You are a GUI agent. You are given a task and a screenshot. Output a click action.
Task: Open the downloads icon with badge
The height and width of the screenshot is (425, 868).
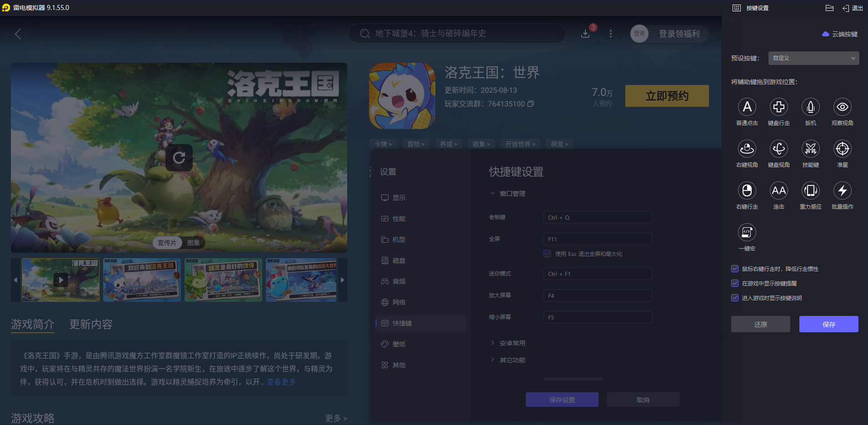click(x=585, y=34)
